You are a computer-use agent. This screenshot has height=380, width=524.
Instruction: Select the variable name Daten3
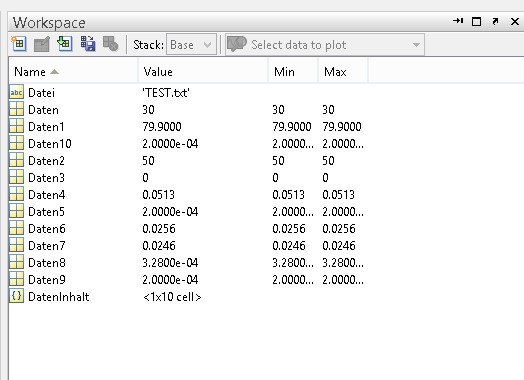pyautogui.click(x=46, y=178)
